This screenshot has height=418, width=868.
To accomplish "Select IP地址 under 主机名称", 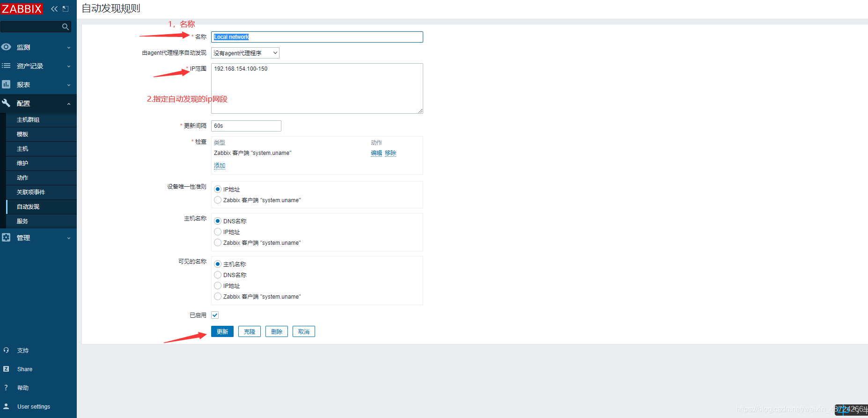I will [218, 232].
